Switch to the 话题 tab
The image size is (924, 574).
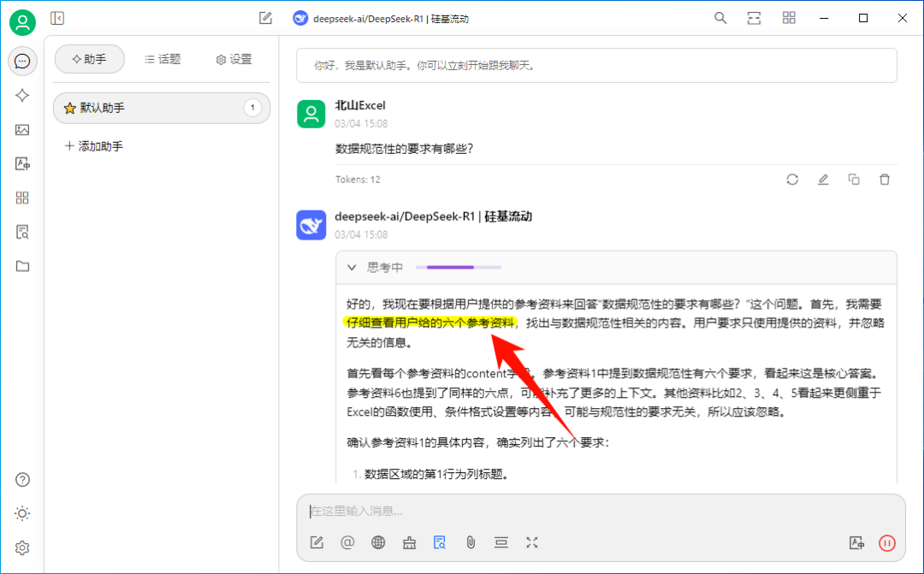pyautogui.click(x=163, y=59)
